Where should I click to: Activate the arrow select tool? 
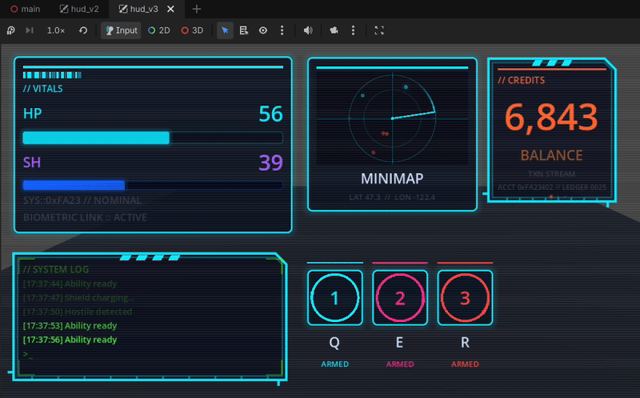click(225, 30)
